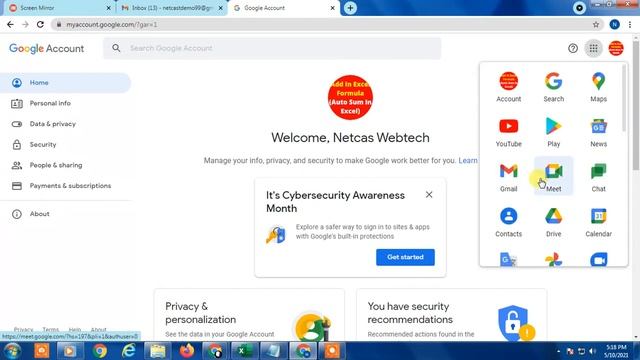The image size is (640, 360).
Task: Click the Terms footer link
Action: [x=51, y=329]
